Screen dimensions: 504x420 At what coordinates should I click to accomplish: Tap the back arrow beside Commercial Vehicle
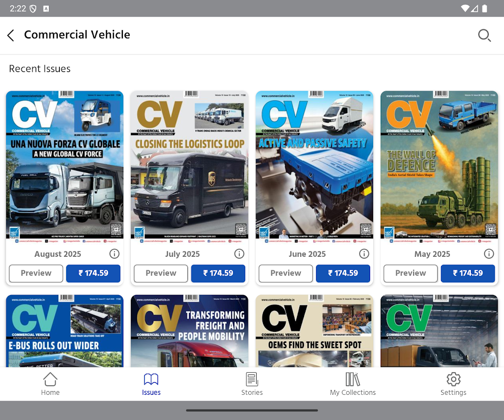(10, 35)
